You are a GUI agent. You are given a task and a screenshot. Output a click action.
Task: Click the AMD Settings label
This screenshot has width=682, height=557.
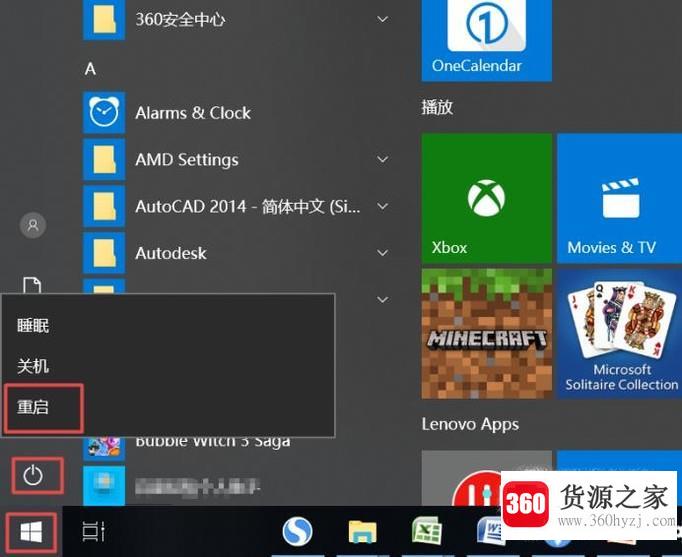pyautogui.click(x=187, y=160)
